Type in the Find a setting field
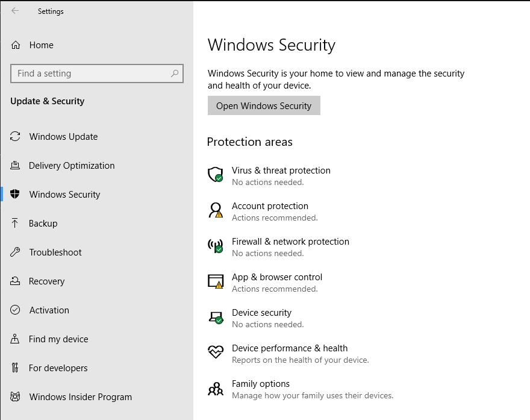Viewport: 530px width, 420px height. point(90,74)
